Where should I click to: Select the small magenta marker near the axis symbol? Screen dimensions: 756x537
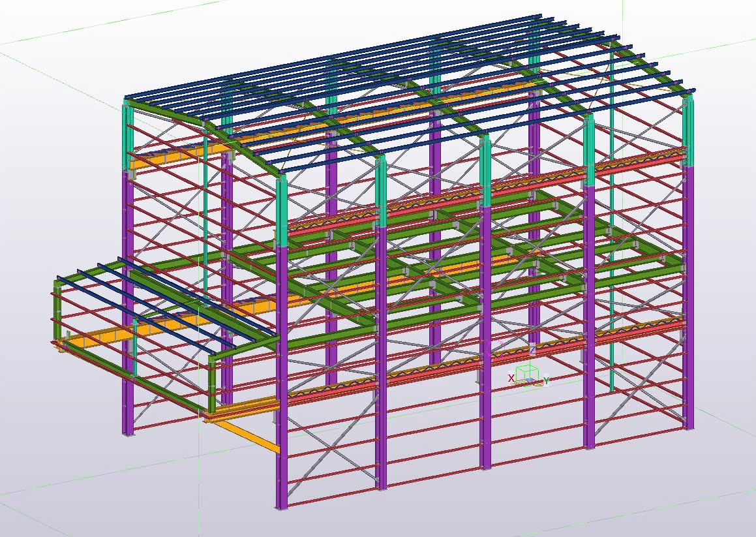tap(498, 347)
